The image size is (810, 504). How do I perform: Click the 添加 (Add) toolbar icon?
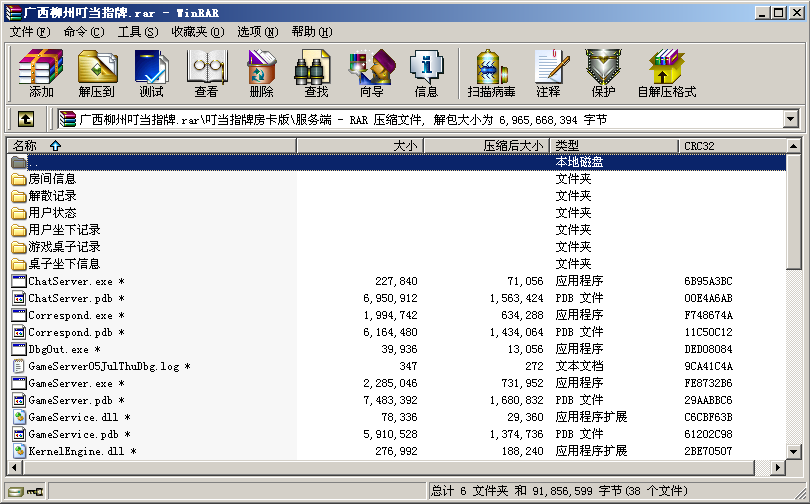[x=41, y=73]
